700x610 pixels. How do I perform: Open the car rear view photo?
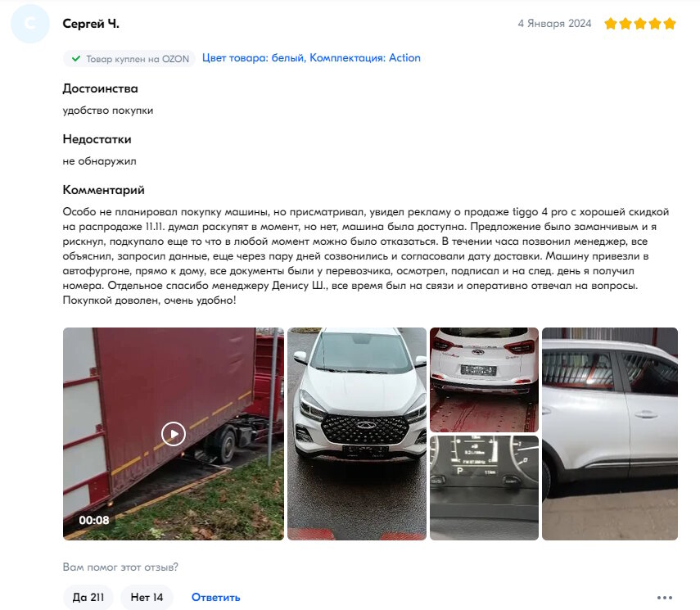pyautogui.click(x=484, y=380)
